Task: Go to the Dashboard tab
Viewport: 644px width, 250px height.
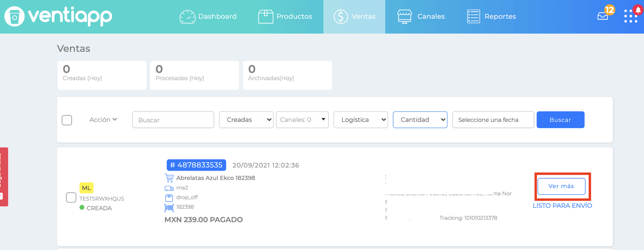Action: coord(208,17)
